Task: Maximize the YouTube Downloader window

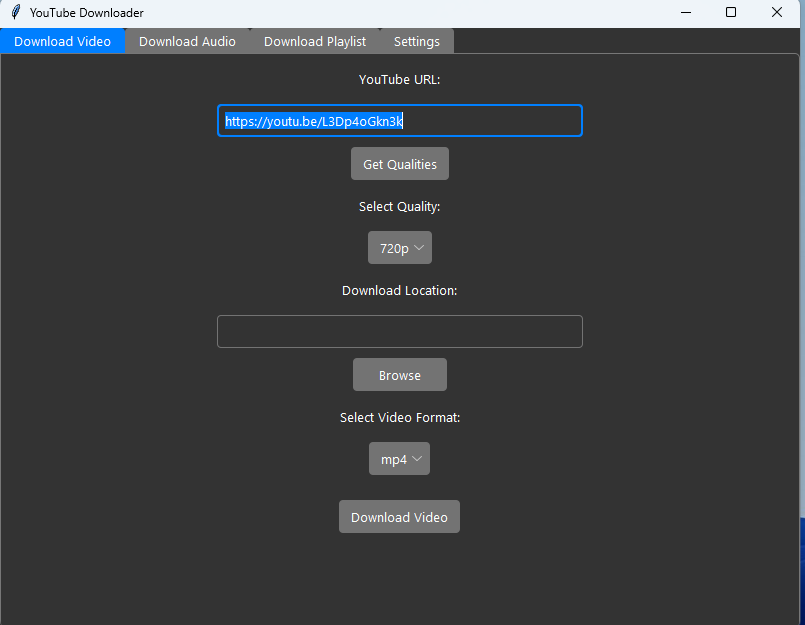Action: point(731,12)
